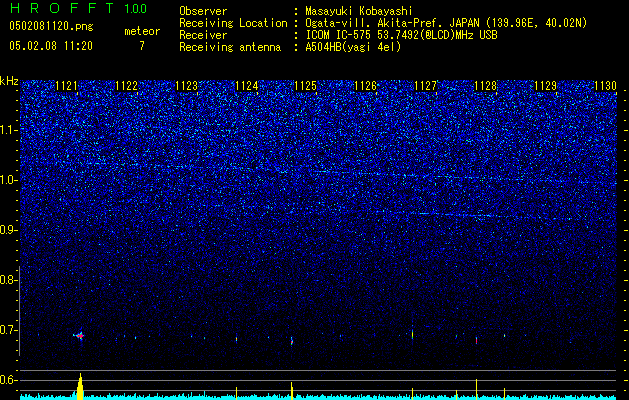The image size is (629, 400).
Task: Click the Receiving antenna field label
Action: click(230, 47)
